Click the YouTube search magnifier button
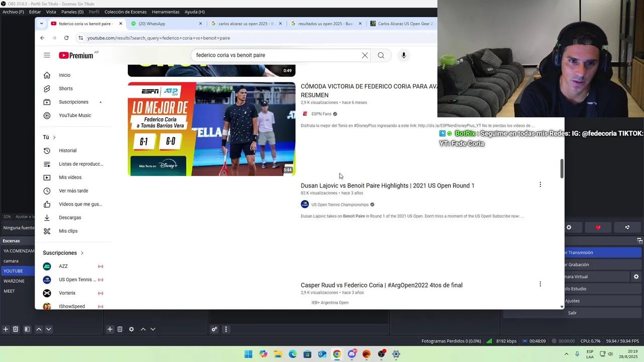644x362 pixels. tap(381, 55)
